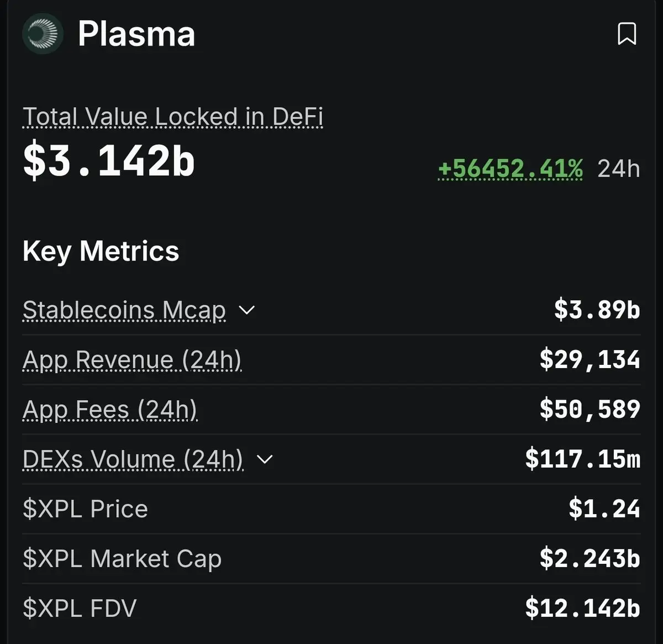Click the $XPL Price row

(x=331, y=509)
